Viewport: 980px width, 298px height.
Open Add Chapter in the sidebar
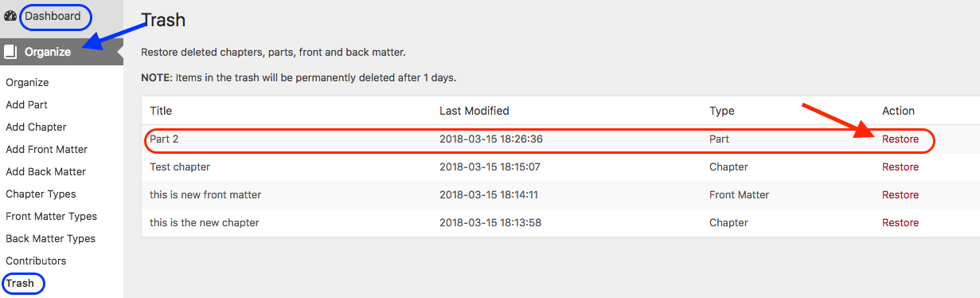(36, 127)
